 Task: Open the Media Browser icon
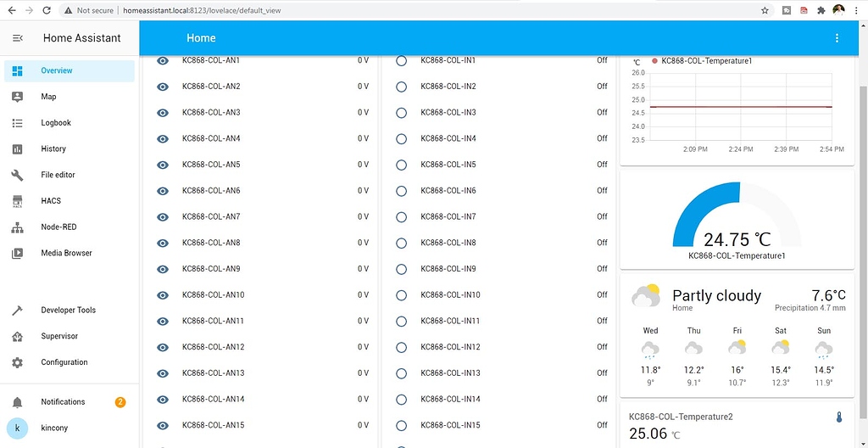pyautogui.click(x=17, y=254)
